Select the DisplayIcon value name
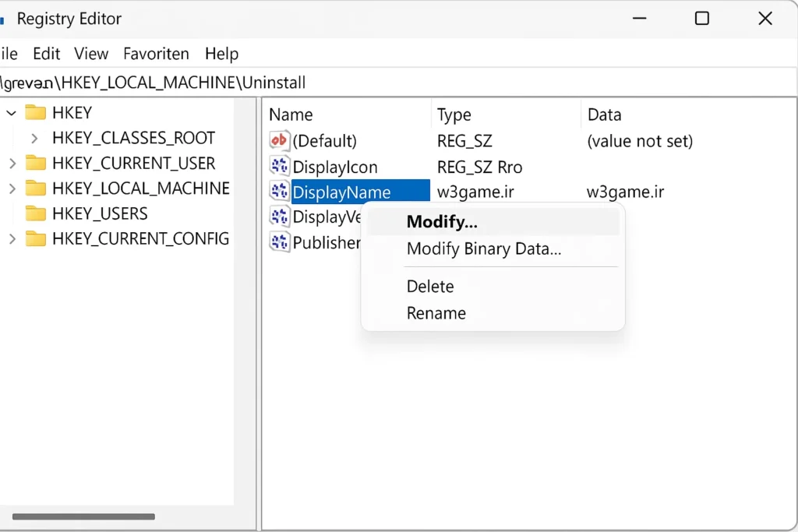This screenshot has width=798, height=532. (335, 167)
